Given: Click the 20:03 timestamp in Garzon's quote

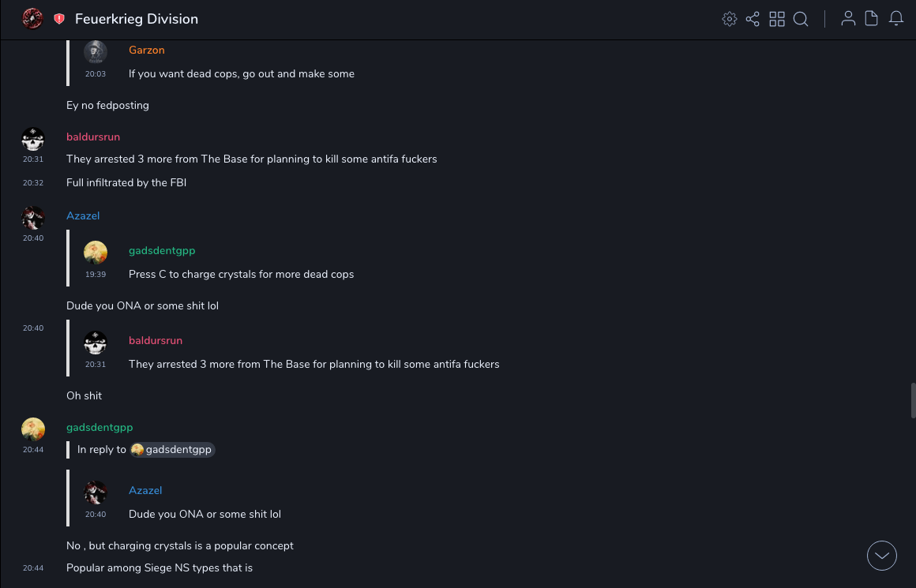Looking at the screenshot, I should click(x=96, y=74).
